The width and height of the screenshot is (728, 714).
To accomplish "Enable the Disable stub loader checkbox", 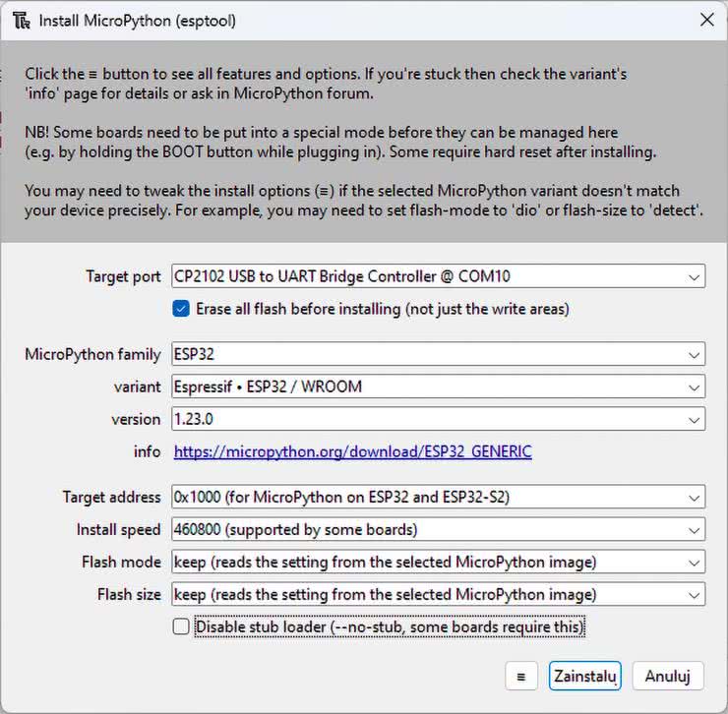I will point(181,626).
